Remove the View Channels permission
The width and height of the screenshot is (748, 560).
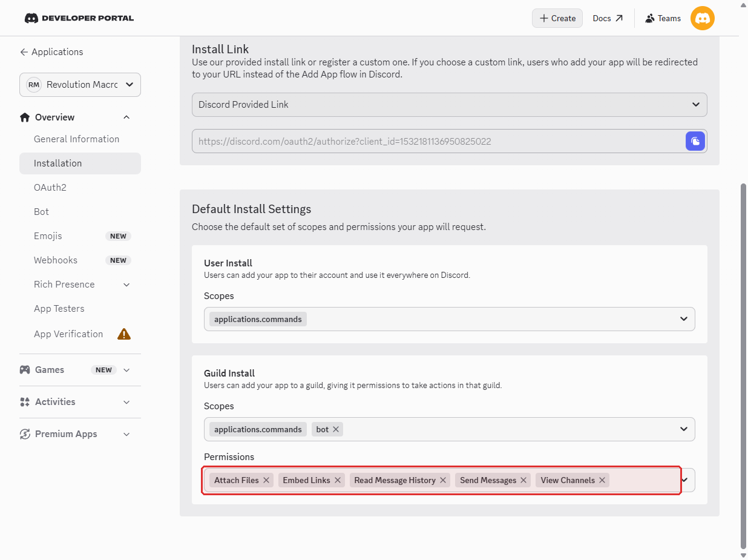tap(602, 480)
